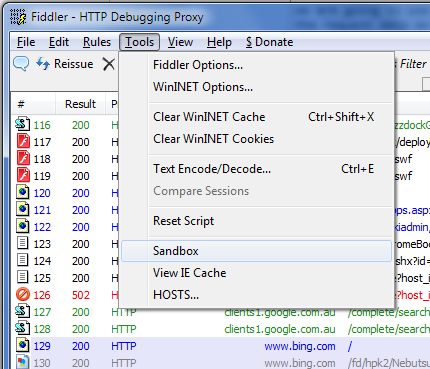The image size is (430, 369).
Task: Click the document icon of session 123
Action: tap(23, 243)
